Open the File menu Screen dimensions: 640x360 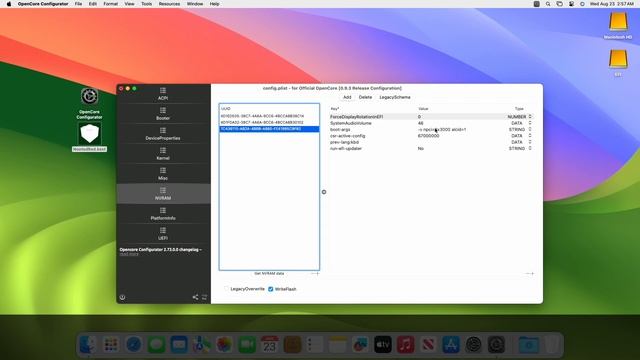(78, 4)
